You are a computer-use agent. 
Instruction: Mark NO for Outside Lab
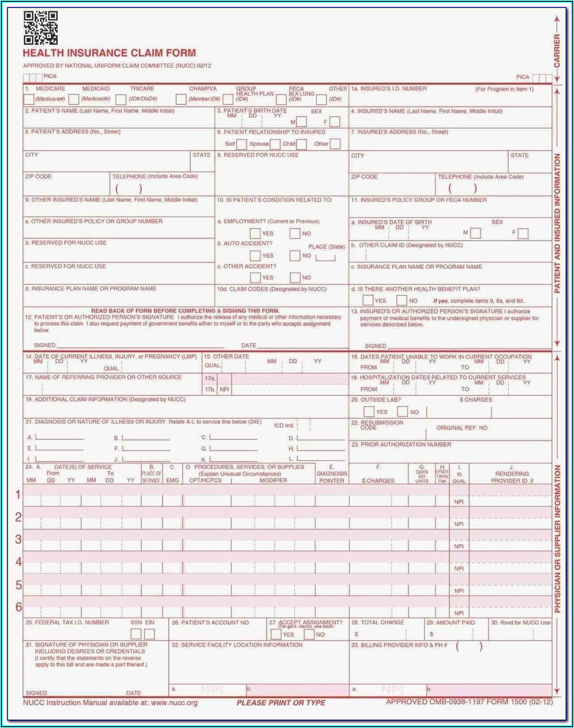pyautogui.click(x=402, y=412)
